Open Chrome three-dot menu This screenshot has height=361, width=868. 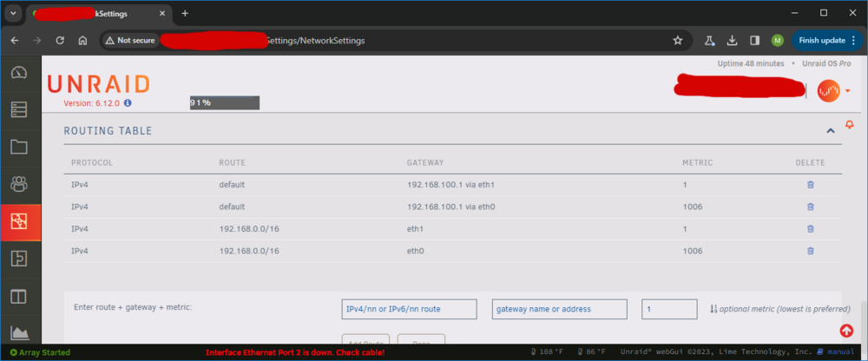[x=853, y=41]
